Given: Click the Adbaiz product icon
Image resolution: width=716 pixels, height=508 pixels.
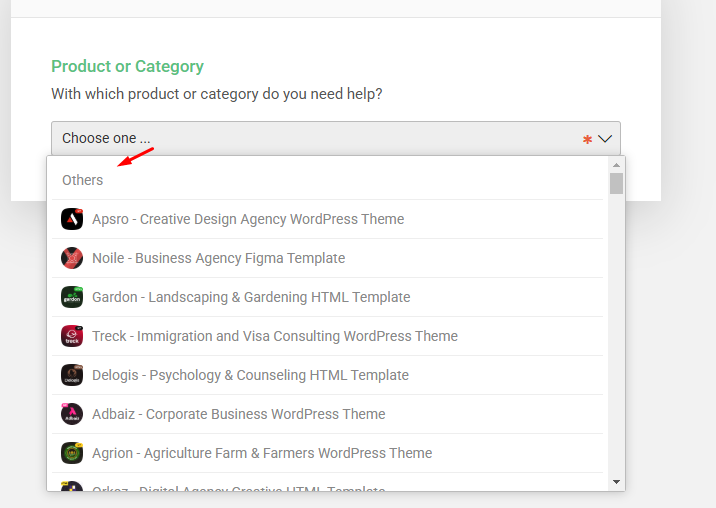Looking at the screenshot, I should tap(72, 414).
